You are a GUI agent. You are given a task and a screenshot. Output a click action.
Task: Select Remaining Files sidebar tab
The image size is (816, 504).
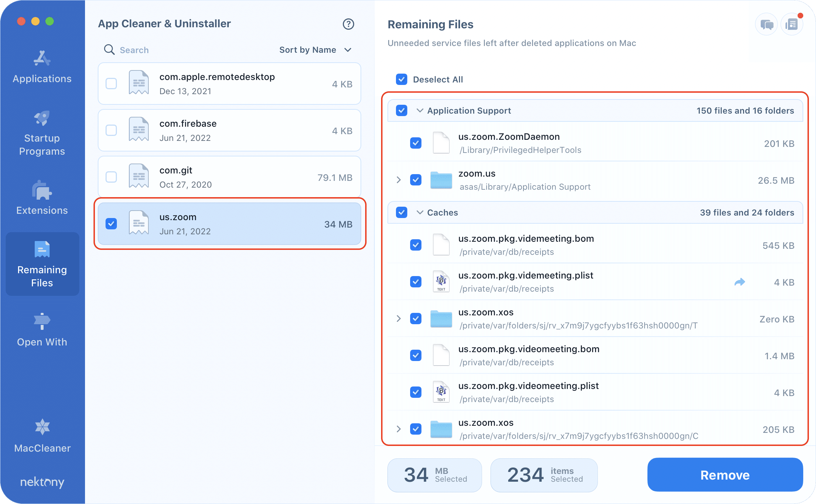42,264
